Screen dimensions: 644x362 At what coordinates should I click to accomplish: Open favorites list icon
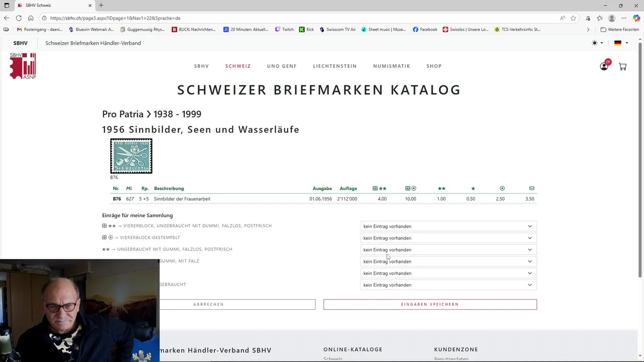(x=600, y=18)
